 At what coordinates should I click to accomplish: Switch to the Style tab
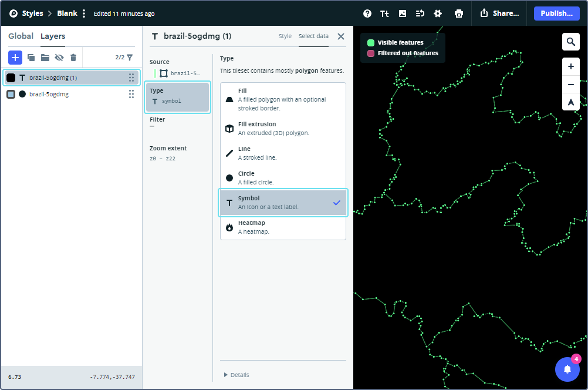pyautogui.click(x=285, y=36)
